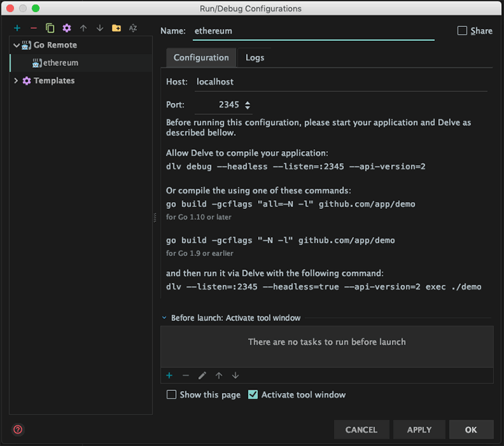This screenshot has width=504, height=446.
Task: Toggle the Share checkbox
Action: (x=462, y=31)
